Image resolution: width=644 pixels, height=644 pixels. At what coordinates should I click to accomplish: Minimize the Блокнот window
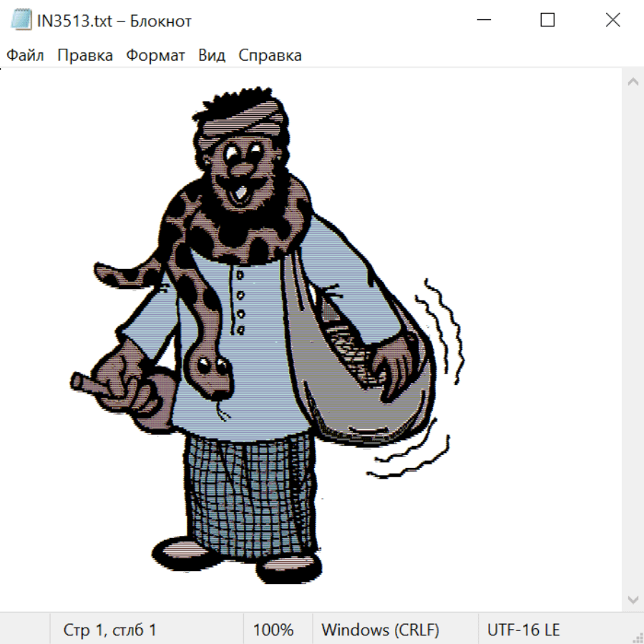coord(483,21)
